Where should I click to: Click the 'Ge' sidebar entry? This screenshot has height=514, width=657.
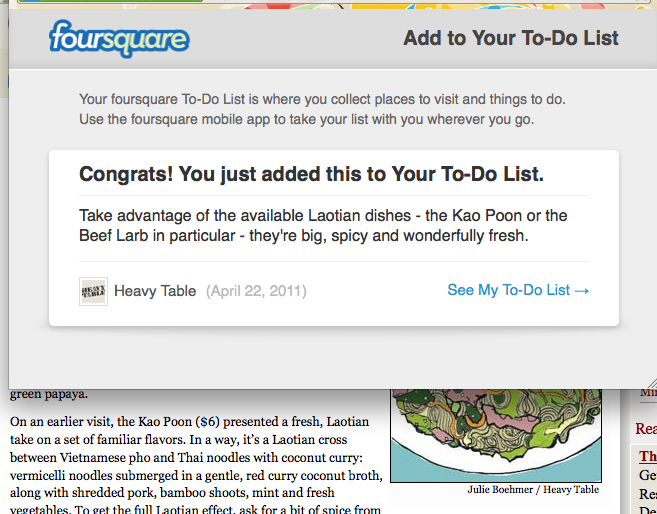coord(648,475)
